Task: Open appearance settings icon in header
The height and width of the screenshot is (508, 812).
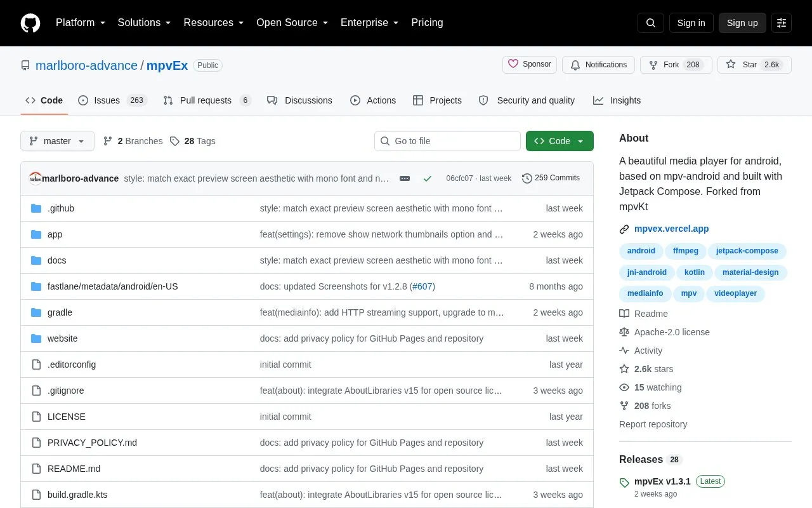Action: tap(782, 23)
